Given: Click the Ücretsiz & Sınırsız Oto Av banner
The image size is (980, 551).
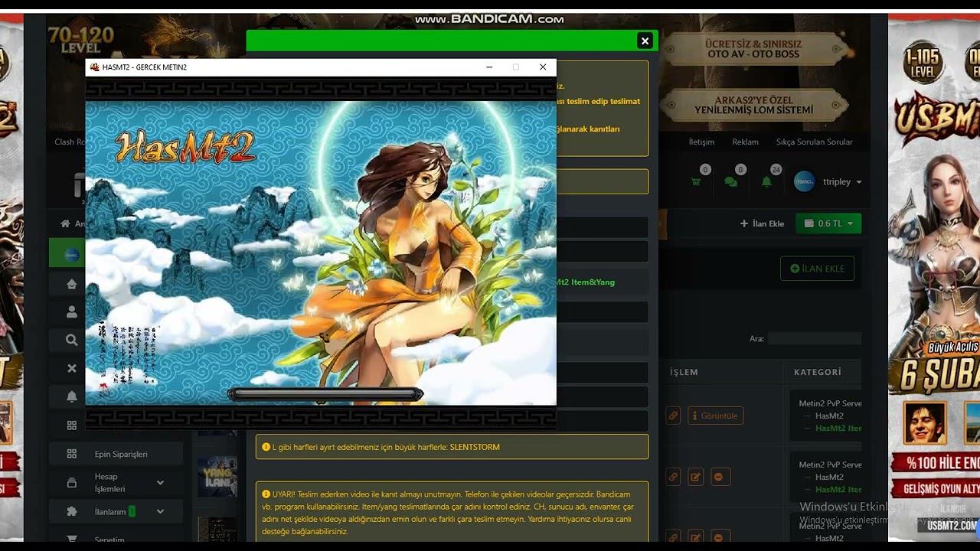Looking at the screenshot, I should pos(753,49).
